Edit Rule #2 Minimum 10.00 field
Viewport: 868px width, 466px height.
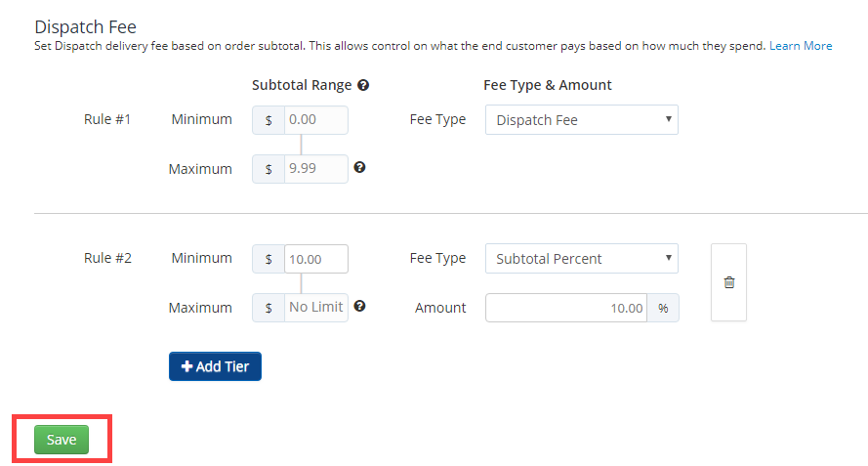click(x=316, y=259)
